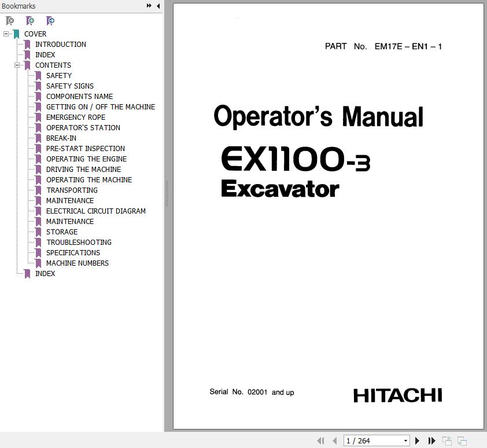Open the COVER bookmark

(35, 34)
